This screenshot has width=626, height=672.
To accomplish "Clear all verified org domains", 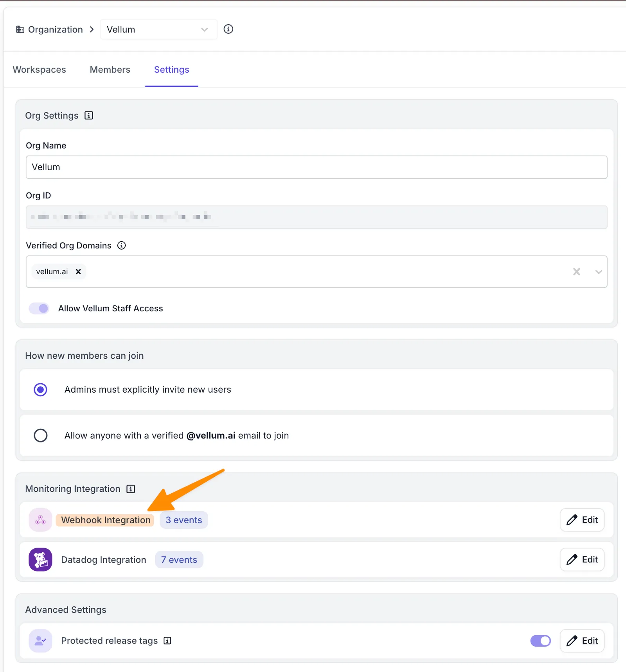I will [576, 271].
